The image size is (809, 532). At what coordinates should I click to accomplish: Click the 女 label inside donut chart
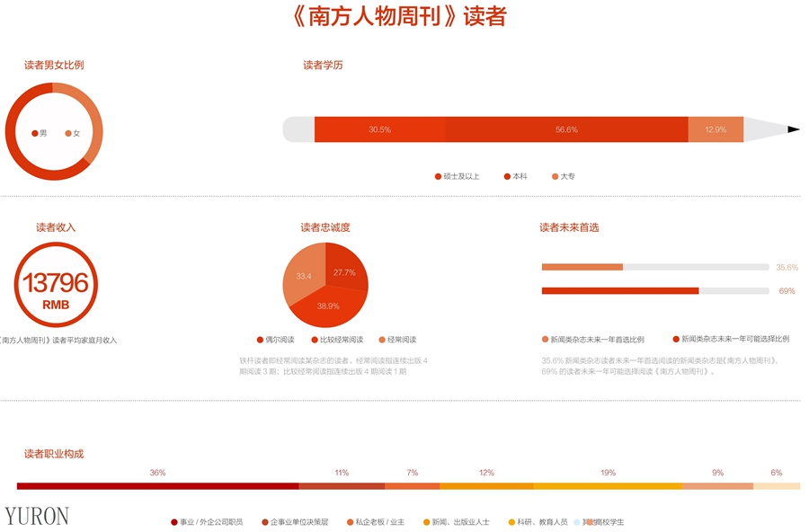76,134
